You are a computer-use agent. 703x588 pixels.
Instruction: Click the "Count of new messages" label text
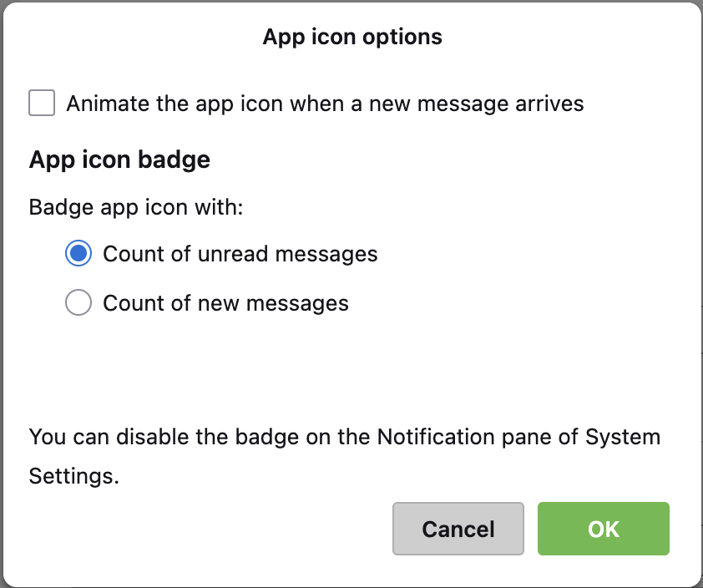pyautogui.click(x=225, y=302)
